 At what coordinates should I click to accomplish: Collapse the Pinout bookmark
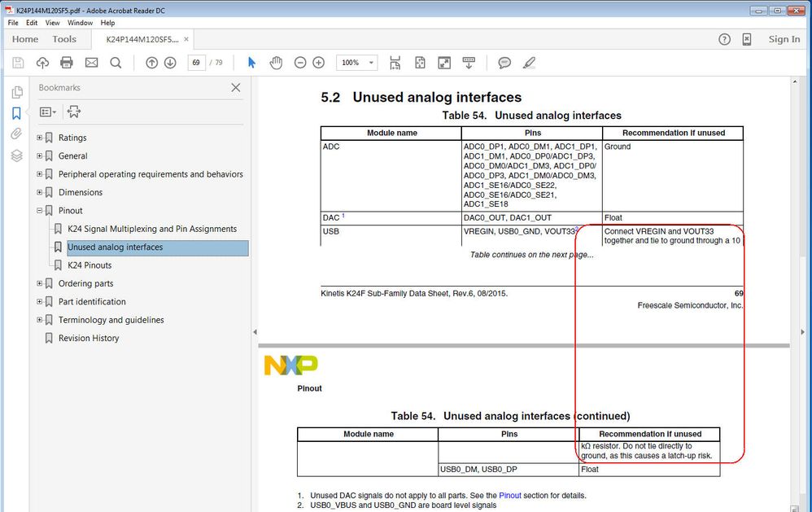tap(39, 210)
